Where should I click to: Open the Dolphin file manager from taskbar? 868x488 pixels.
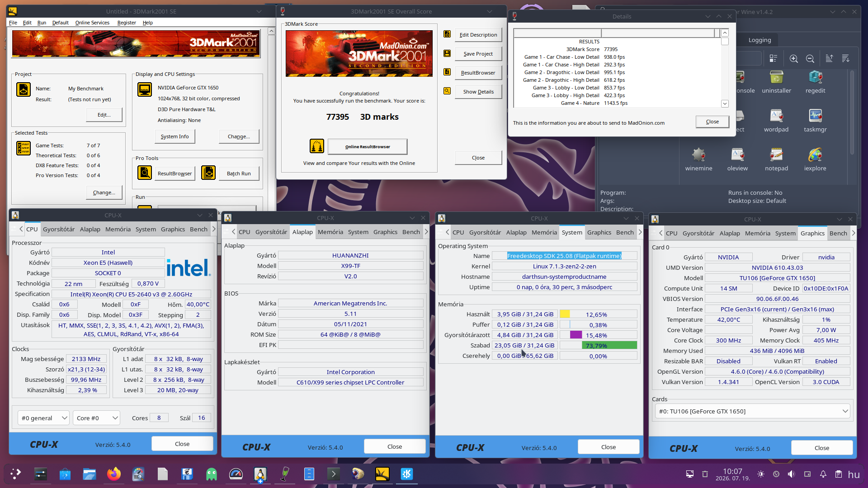click(90, 474)
